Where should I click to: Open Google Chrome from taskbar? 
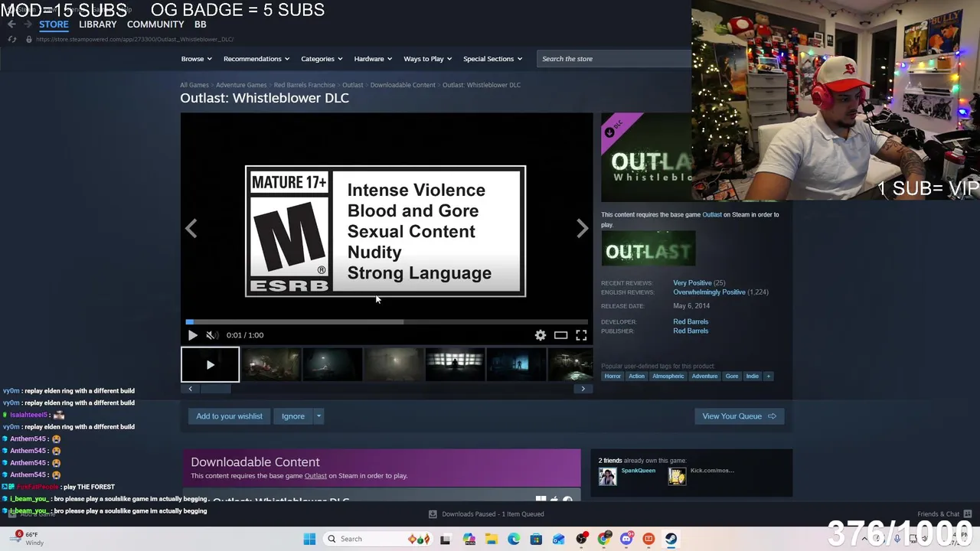(604, 539)
